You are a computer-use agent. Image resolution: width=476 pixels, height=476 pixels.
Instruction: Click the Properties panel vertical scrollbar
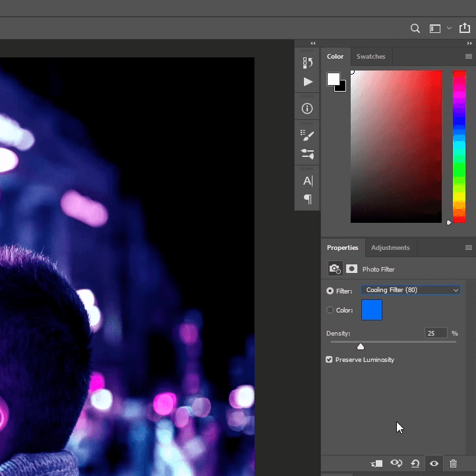click(470, 367)
